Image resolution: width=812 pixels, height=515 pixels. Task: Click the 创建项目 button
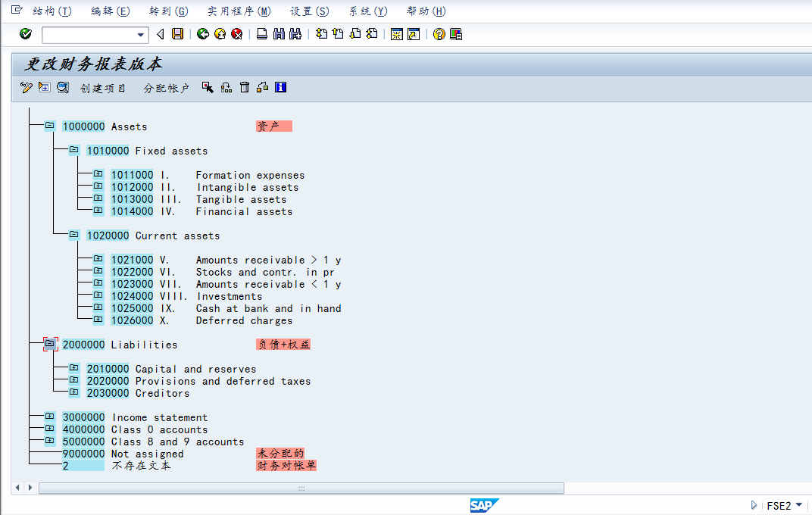[x=102, y=88]
